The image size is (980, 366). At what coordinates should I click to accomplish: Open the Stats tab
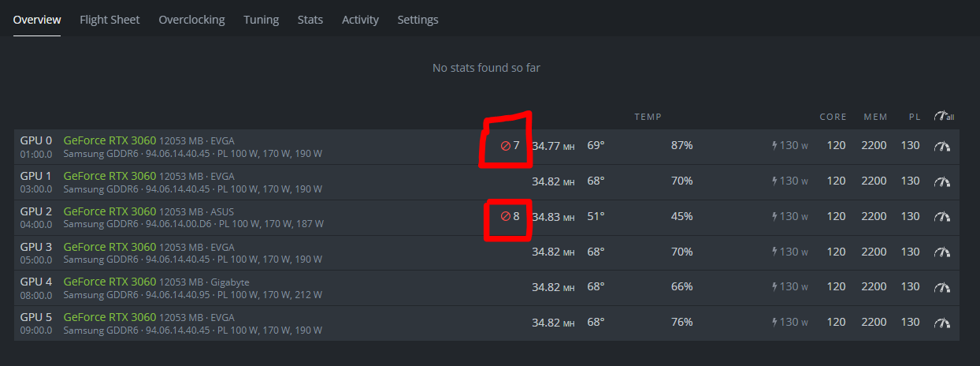pyautogui.click(x=310, y=20)
